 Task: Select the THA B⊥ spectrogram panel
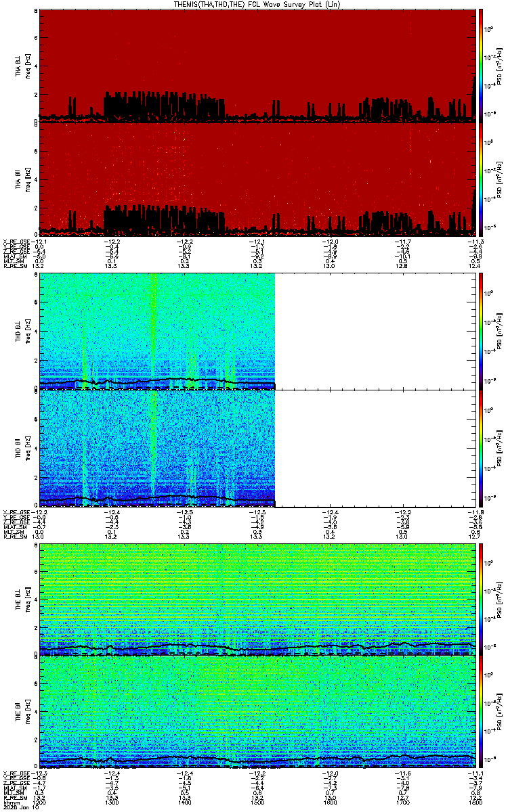coord(257,66)
